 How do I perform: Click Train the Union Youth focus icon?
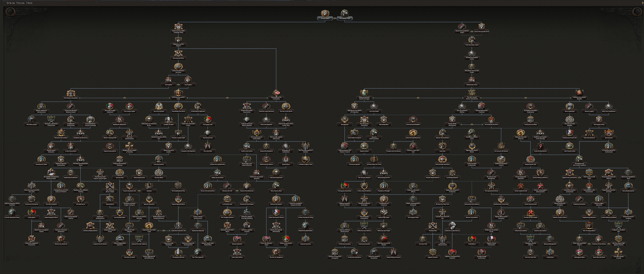coord(472,40)
